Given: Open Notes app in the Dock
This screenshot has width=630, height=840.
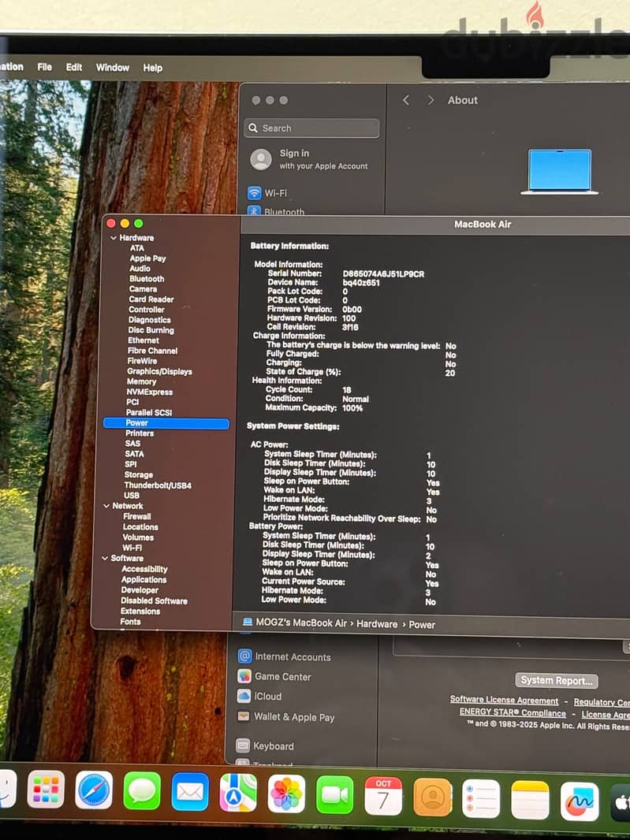Looking at the screenshot, I should (531, 801).
